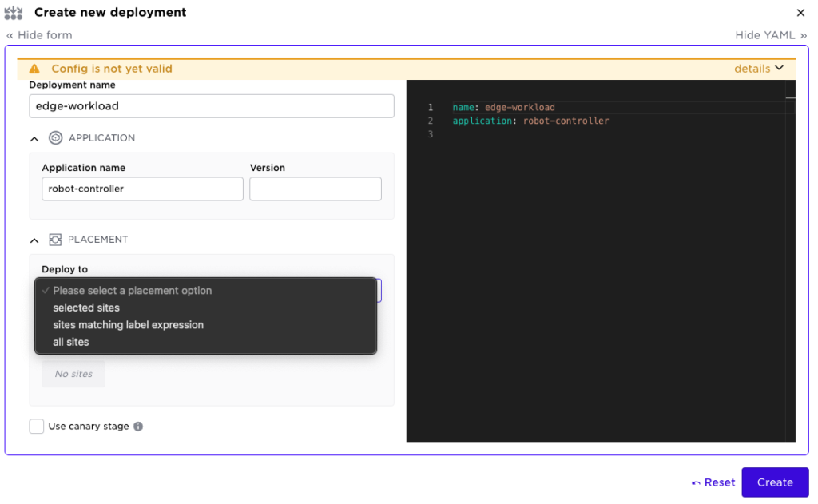Collapse the APPLICATION section chevron

(x=34, y=138)
